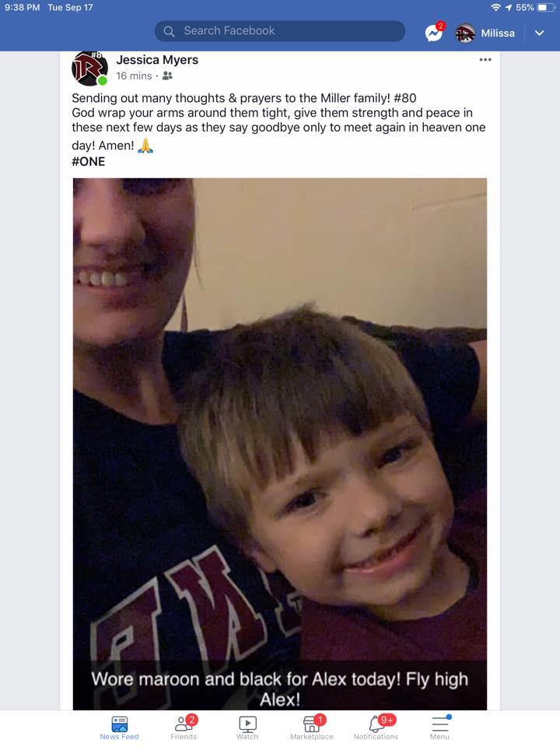Switch to the News Feed tab
The image size is (560, 747).
119,727
